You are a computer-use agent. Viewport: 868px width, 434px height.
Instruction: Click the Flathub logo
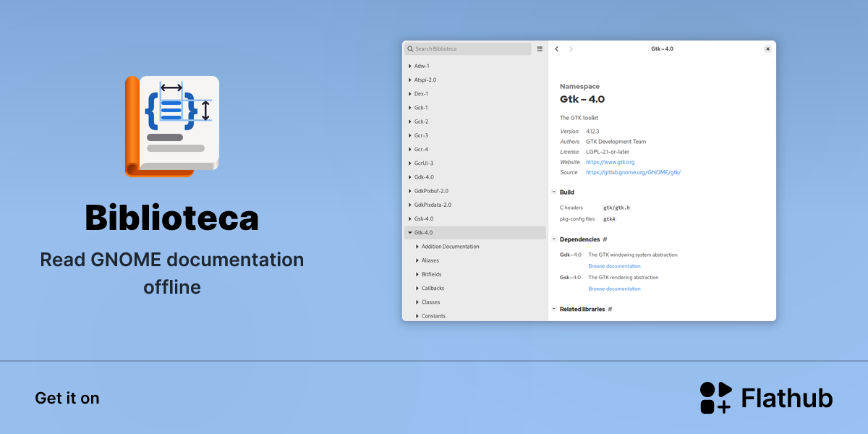tap(766, 398)
